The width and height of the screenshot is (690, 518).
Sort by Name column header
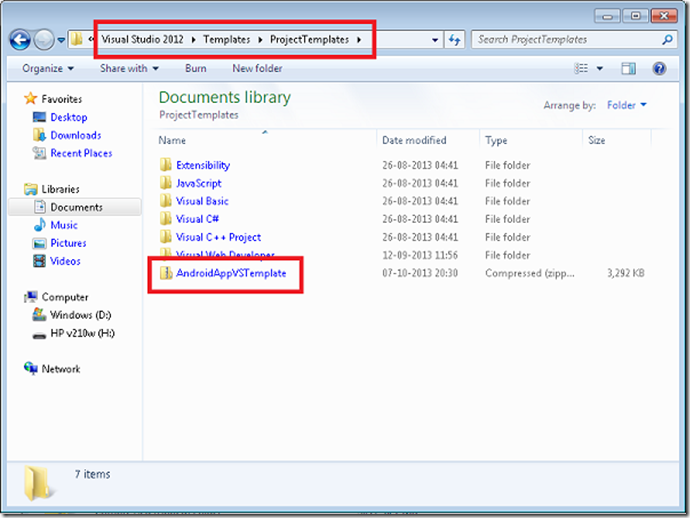point(172,140)
